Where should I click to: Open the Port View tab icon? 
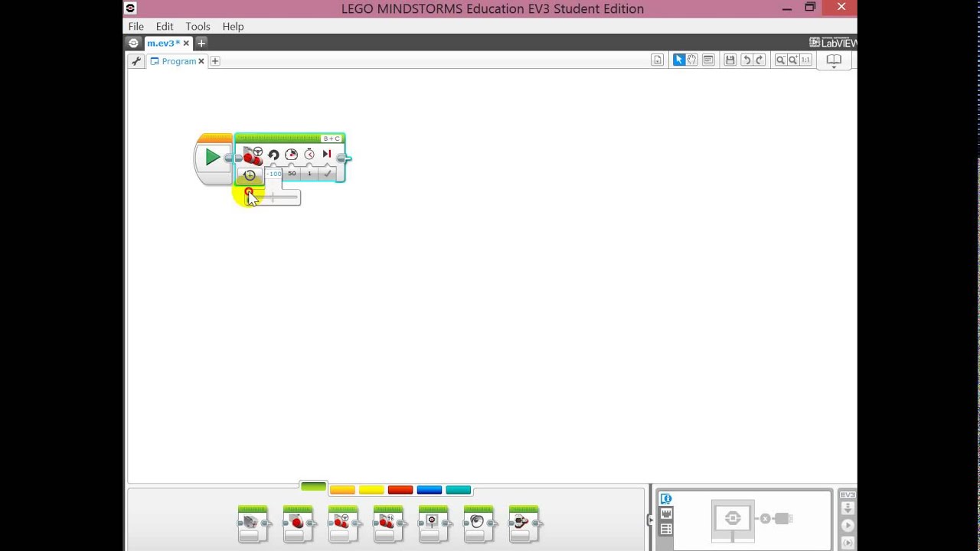[x=666, y=514]
